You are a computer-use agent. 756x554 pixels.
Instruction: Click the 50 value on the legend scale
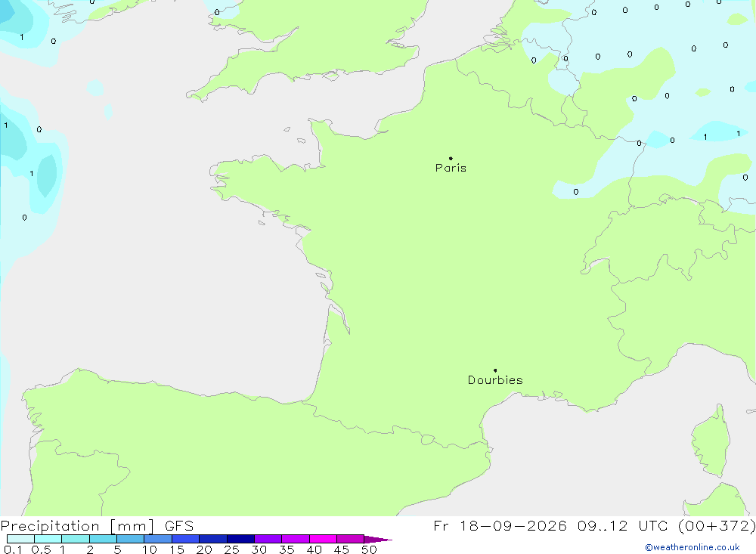[369, 549]
